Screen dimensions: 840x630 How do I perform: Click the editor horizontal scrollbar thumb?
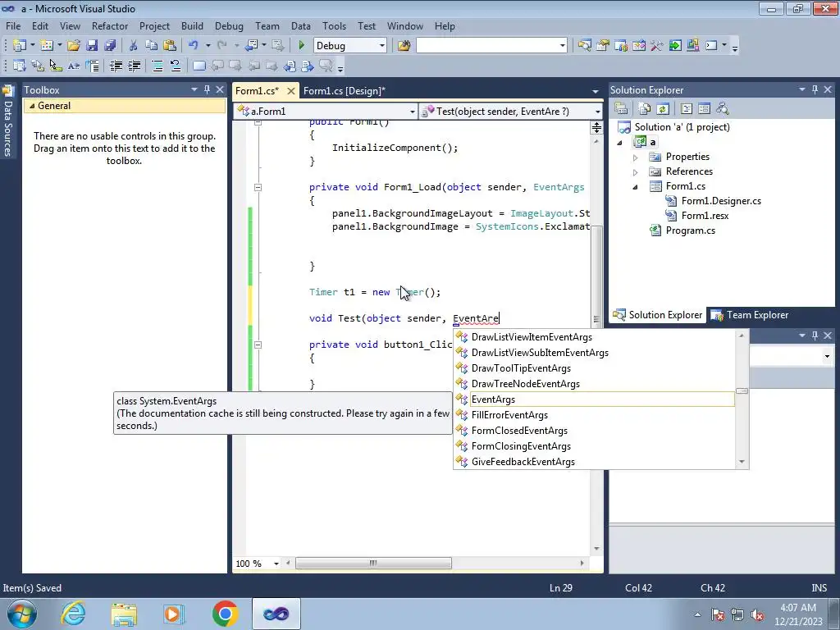373,563
